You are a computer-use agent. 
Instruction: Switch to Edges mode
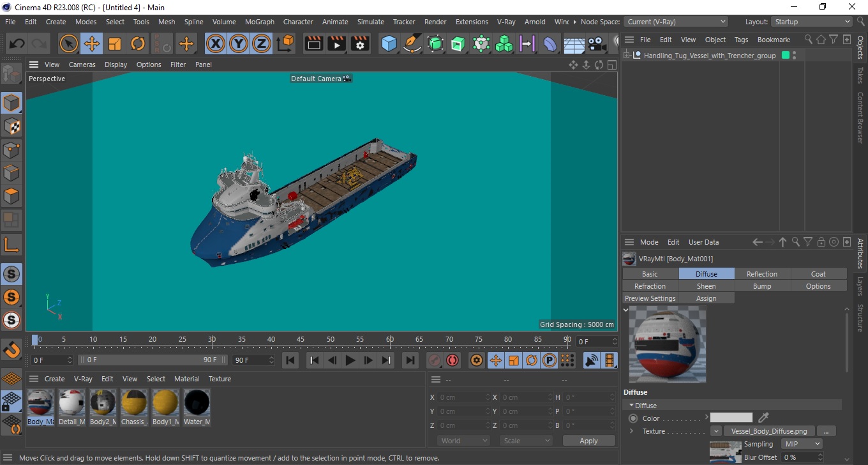pos(11,173)
